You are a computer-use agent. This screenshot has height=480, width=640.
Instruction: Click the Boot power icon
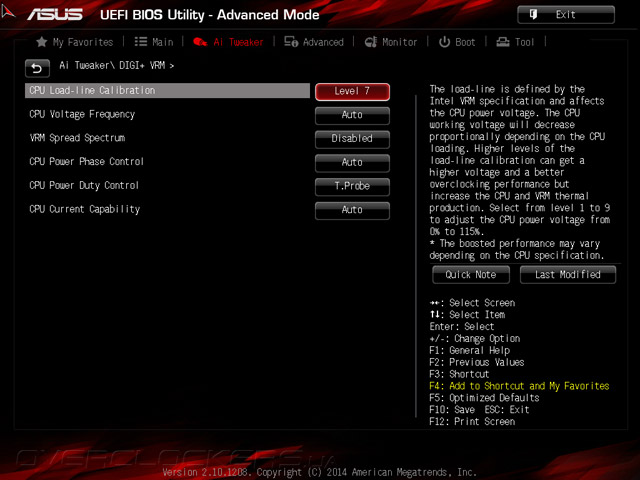pyautogui.click(x=444, y=42)
